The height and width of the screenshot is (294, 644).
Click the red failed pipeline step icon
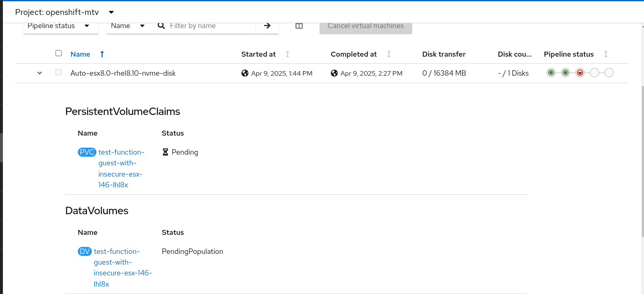(x=580, y=73)
